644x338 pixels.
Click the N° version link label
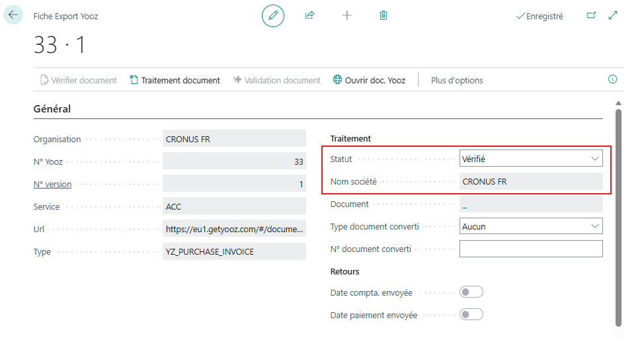[x=52, y=185]
